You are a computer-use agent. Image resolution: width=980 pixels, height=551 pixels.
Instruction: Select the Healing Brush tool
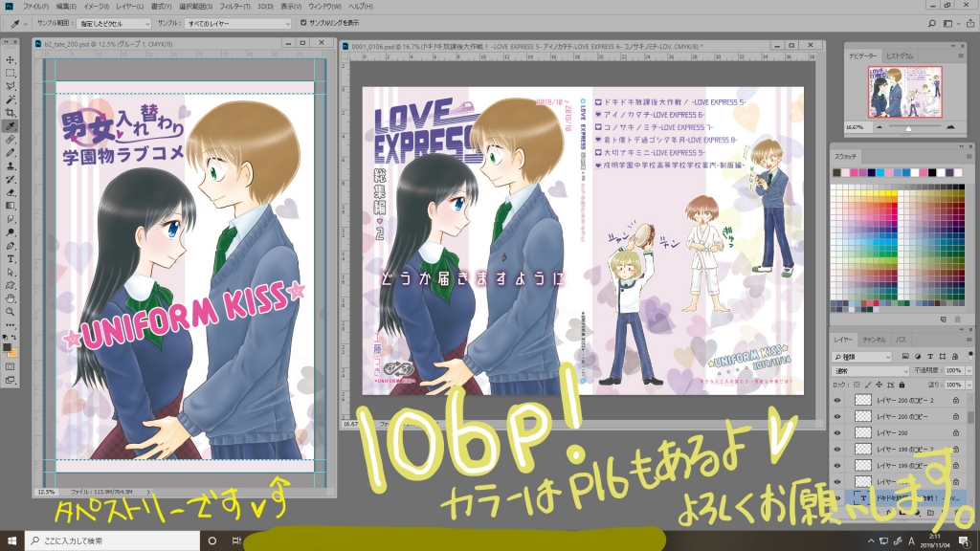(x=11, y=140)
